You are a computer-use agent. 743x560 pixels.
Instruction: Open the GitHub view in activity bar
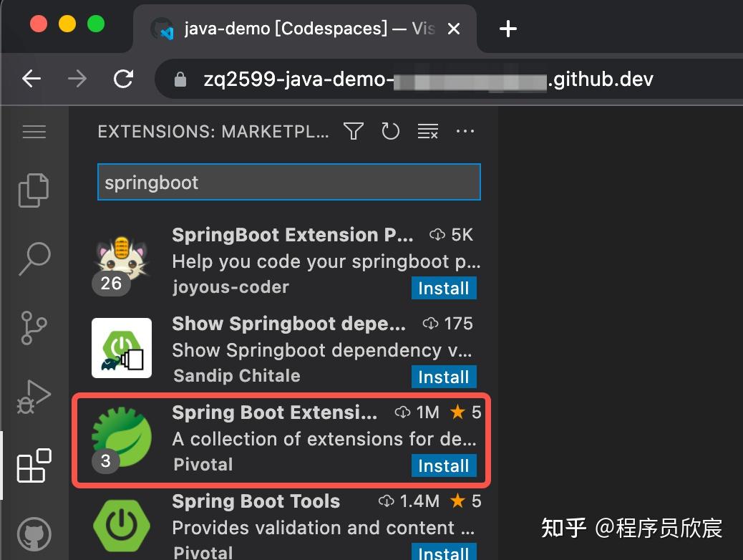point(34,534)
